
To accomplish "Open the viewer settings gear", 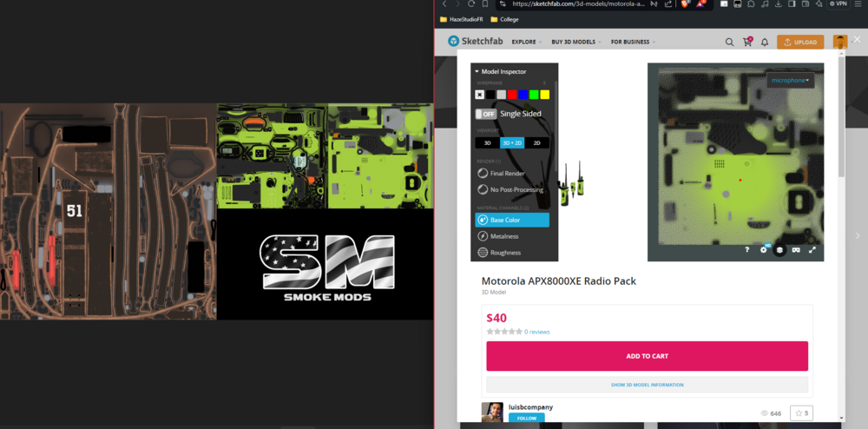I will click(763, 249).
